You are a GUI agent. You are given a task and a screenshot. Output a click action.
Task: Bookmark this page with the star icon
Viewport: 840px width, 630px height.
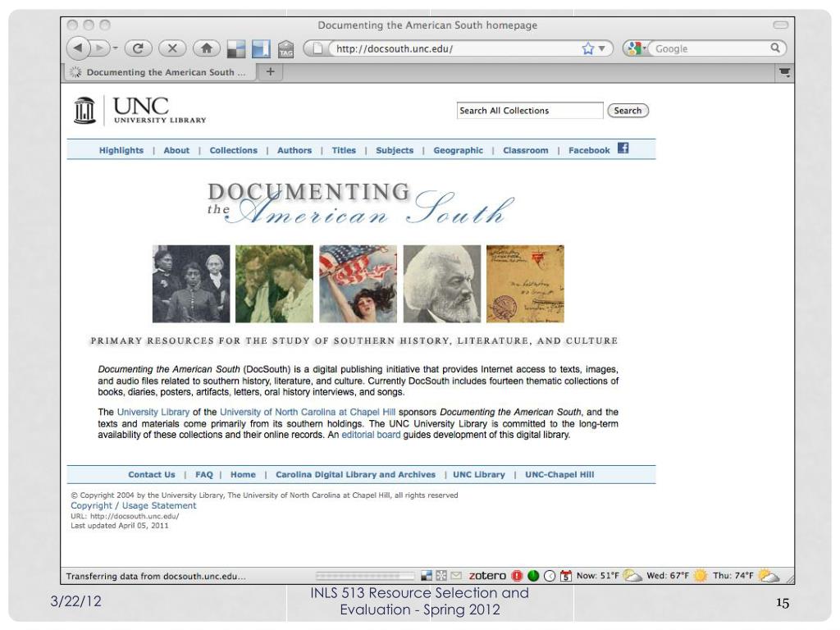587,48
